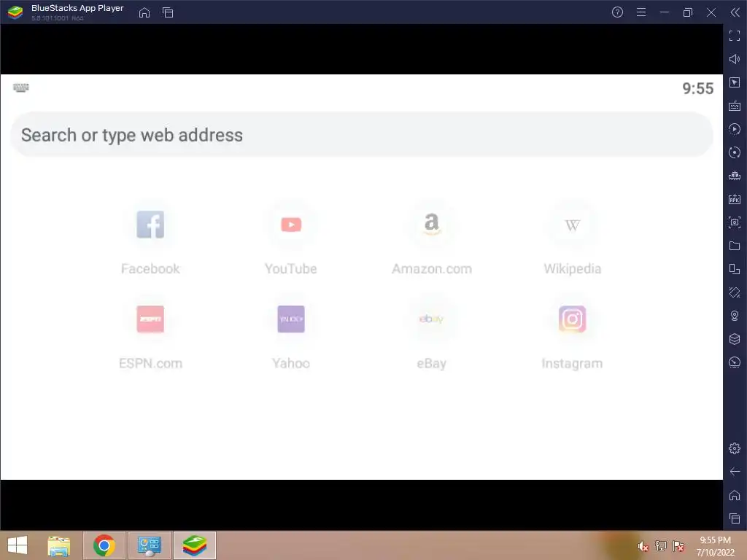Open the BlueStacks hamburger menu
This screenshot has height=560, width=747.
(x=641, y=12)
